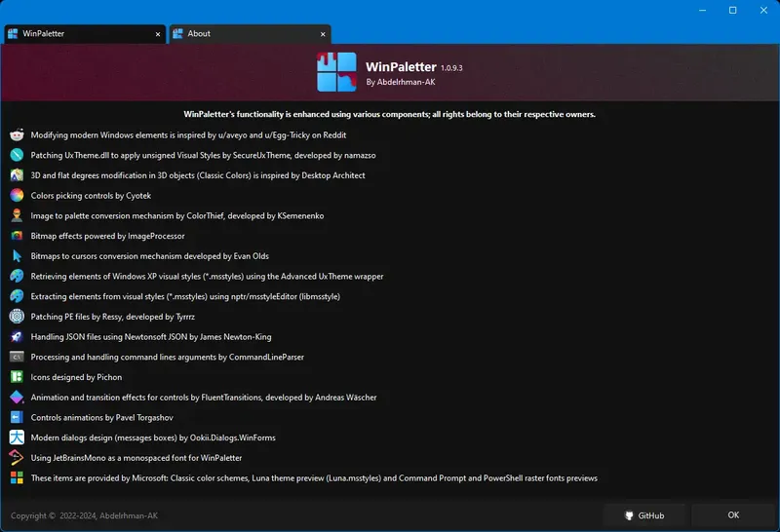Click the large WinPaletter logo in header
Image resolution: width=780 pixels, height=532 pixels.
(336, 72)
